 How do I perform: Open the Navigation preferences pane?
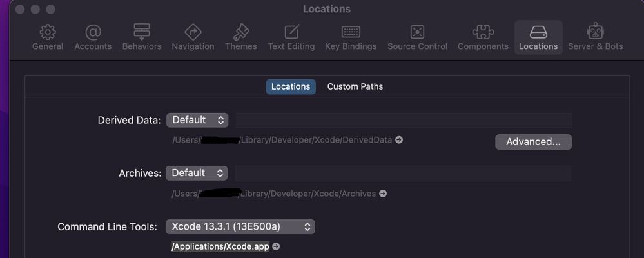[193, 37]
